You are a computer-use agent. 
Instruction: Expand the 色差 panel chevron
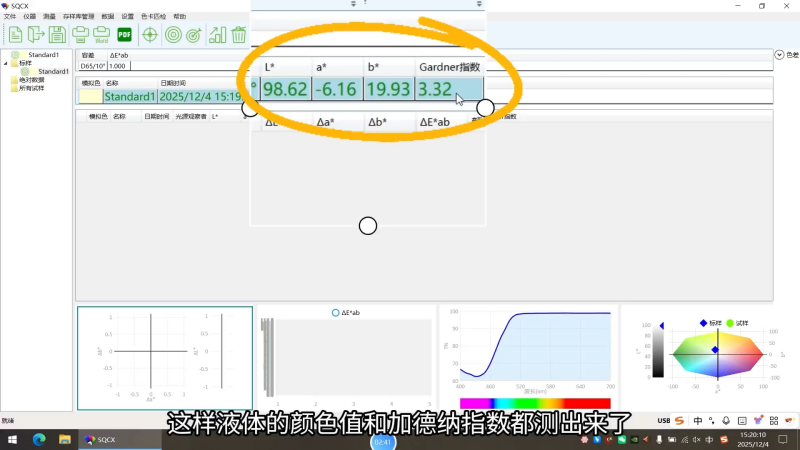pyautogui.click(x=779, y=55)
